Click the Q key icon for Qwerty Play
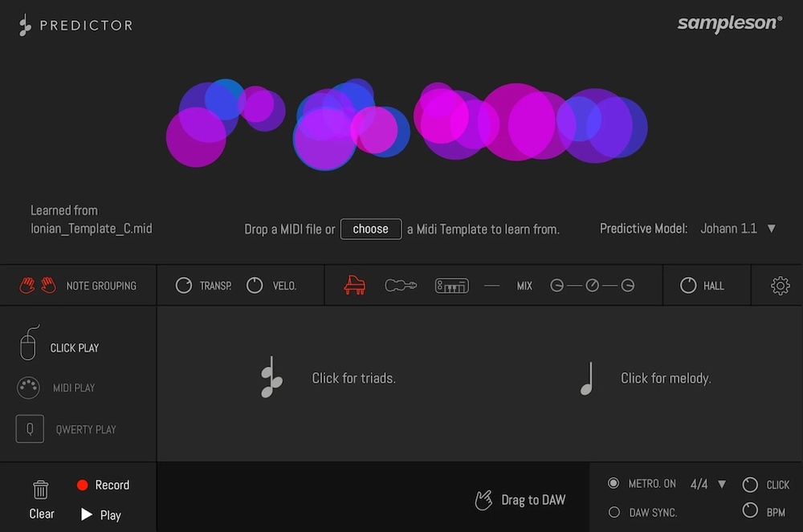 tap(30, 428)
